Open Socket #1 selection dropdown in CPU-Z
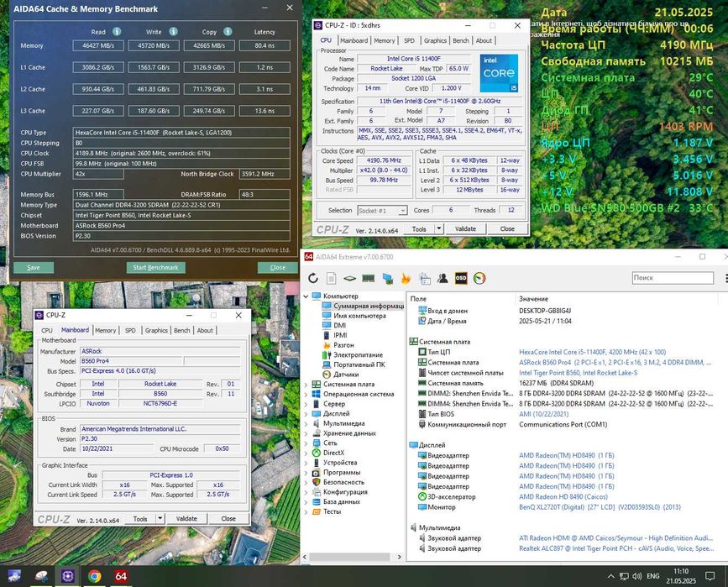 [x=382, y=211]
